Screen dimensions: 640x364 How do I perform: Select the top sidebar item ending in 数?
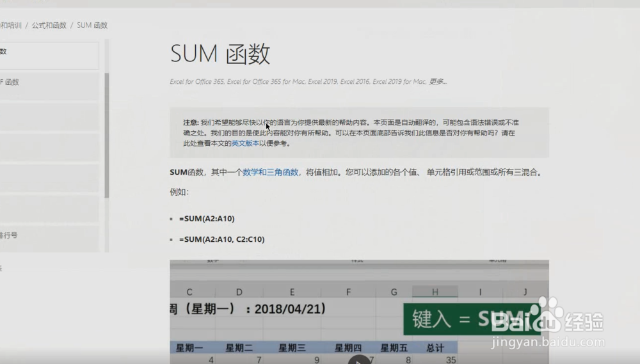pyautogui.click(x=49, y=56)
